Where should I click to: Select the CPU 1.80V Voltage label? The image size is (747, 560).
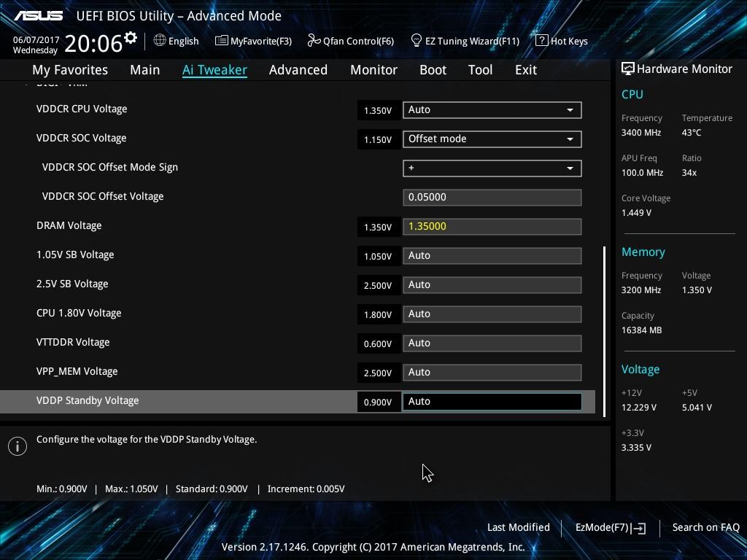click(x=79, y=314)
